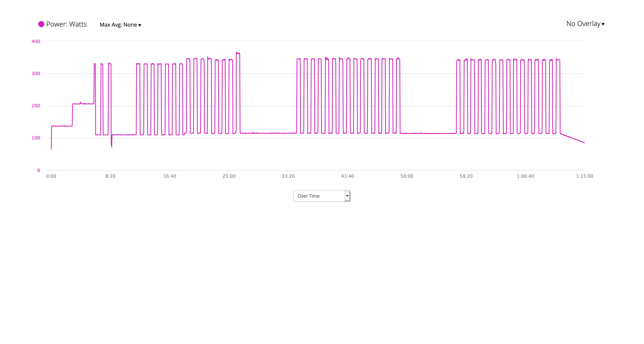Image resolution: width=644 pixels, height=344 pixels.
Task: Click the 0:00 time axis label
Action: pos(51,176)
